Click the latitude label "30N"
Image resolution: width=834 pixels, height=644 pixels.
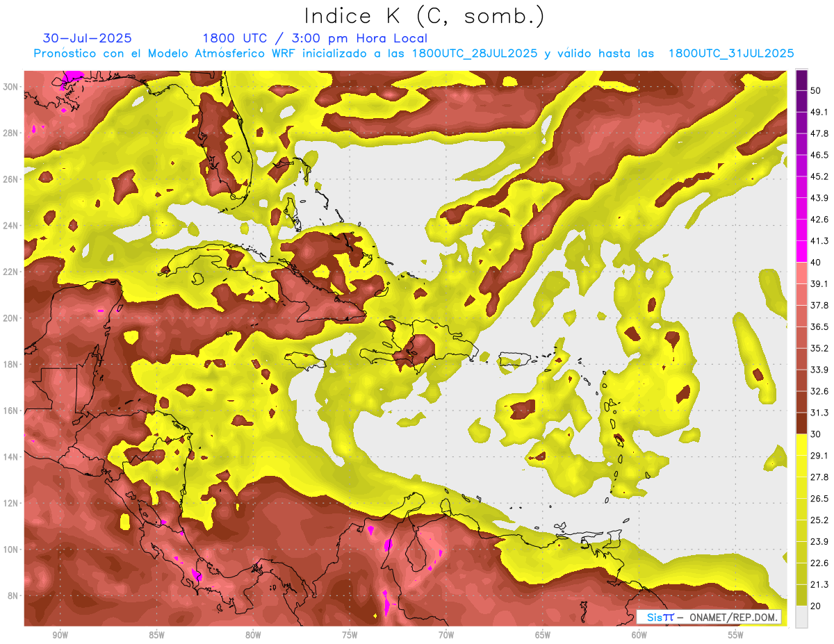[10, 87]
